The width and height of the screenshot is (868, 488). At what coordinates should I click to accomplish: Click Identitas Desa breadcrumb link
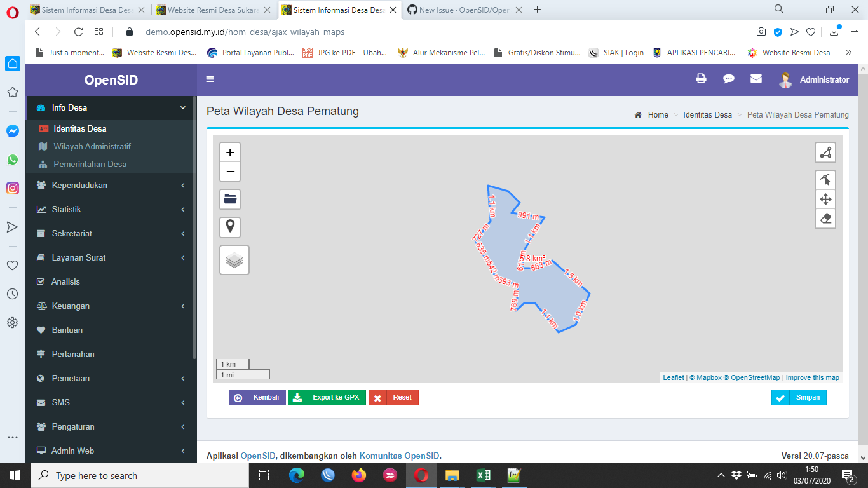tap(707, 115)
